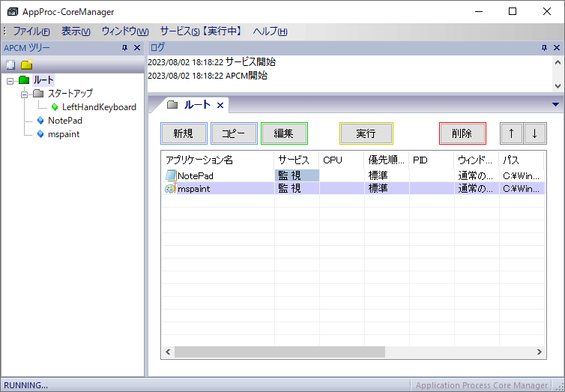This screenshot has height=392, width=565.
Task: Click the table scrollbar's left arrow
Action: point(168,352)
